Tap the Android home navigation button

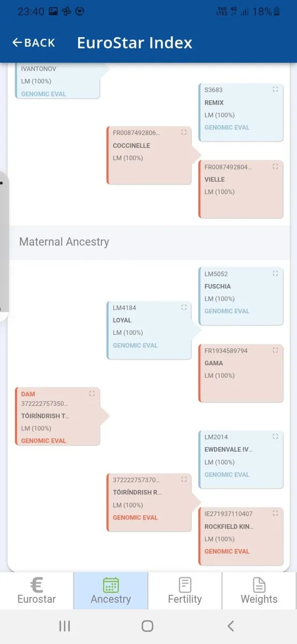tap(147, 626)
